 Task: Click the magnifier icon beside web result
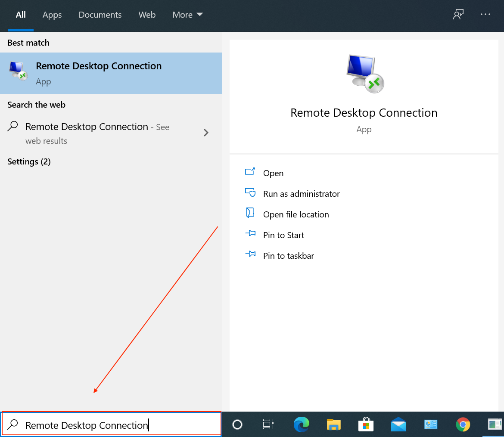[12, 126]
